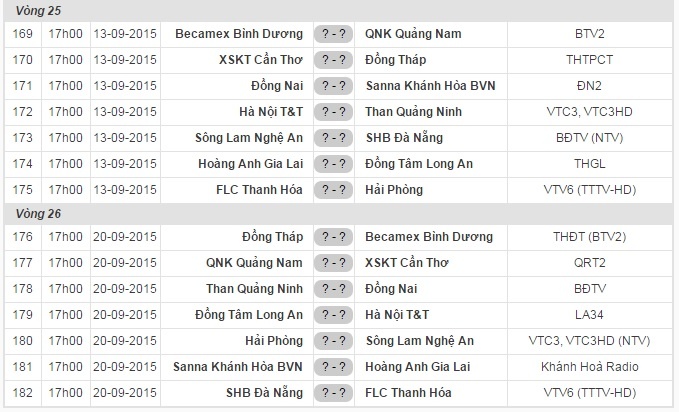
Task: Click Hoàng Anh Gia Lai in match 174
Action: (251, 163)
